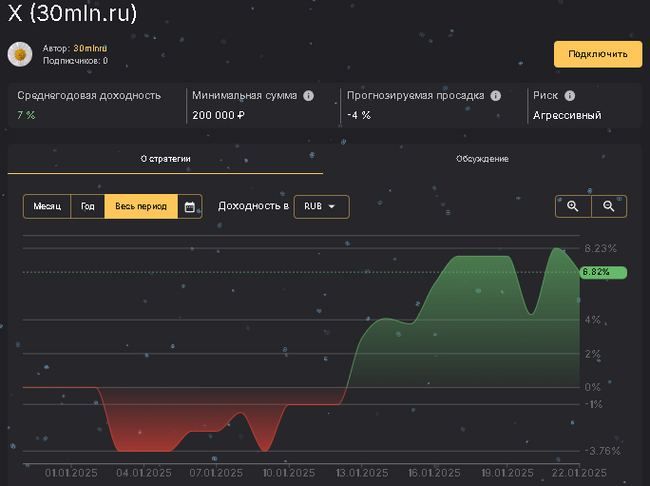
Task: Choose the Весь период range option
Action: 140,207
